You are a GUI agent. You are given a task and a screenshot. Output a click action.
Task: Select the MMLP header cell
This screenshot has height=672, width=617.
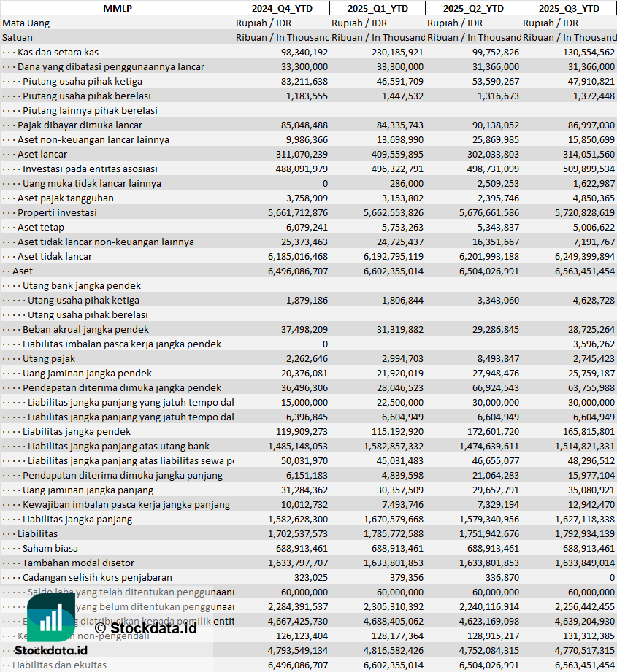pyautogui.click(x=117, y=8)
